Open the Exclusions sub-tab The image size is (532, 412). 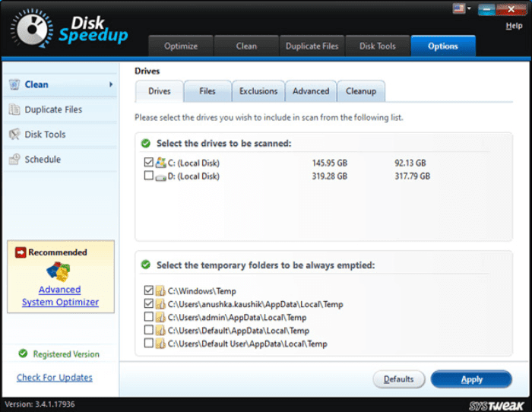pyautogui.click(x=258, y=91)
